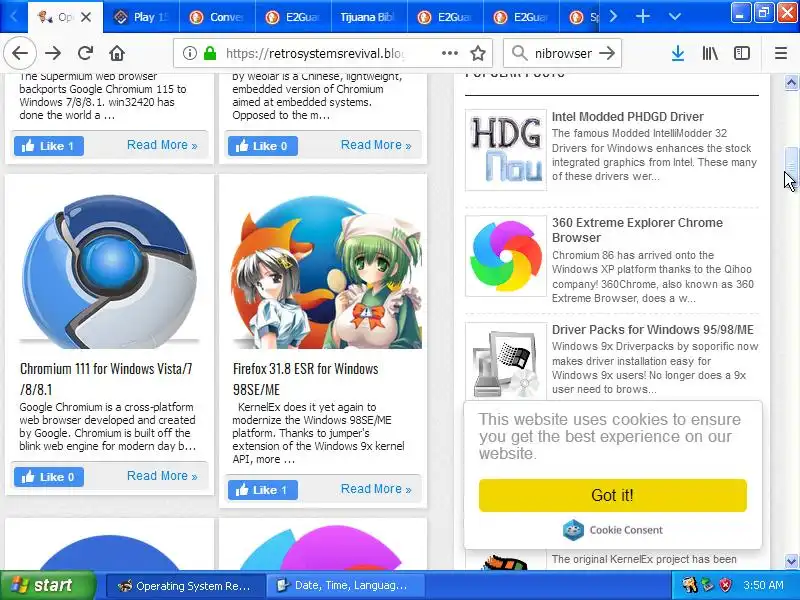Switch to Operating System Re... taskbar window
800x600 pixels.
tap(186, 586)
